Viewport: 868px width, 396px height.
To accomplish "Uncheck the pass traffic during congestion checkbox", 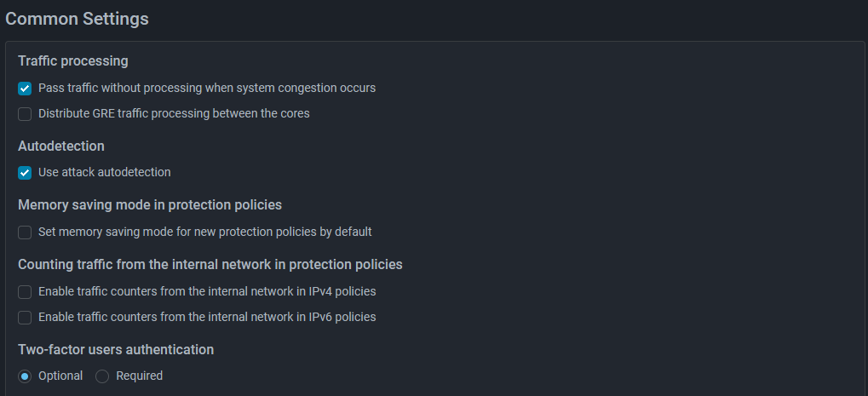I will click(x=25, y=89).
